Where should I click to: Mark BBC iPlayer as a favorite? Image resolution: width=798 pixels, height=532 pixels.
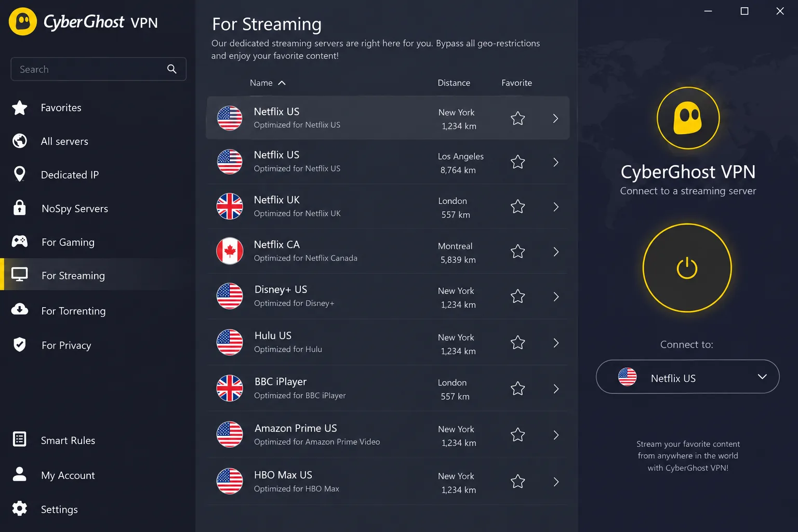pos(518,389)
